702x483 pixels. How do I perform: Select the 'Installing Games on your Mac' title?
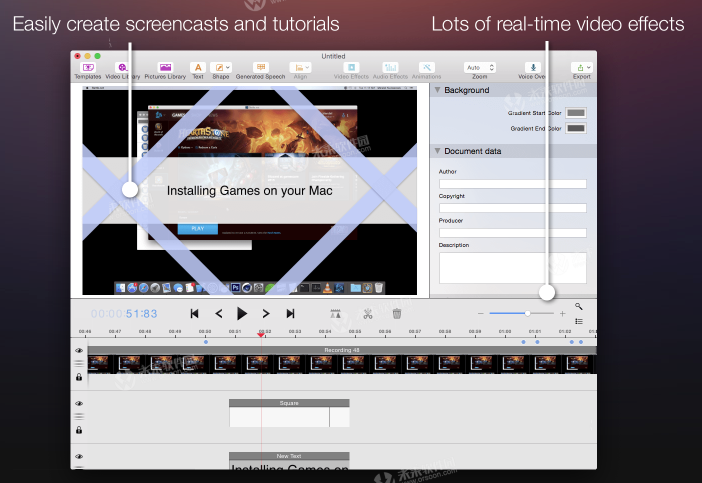(249, 191)
